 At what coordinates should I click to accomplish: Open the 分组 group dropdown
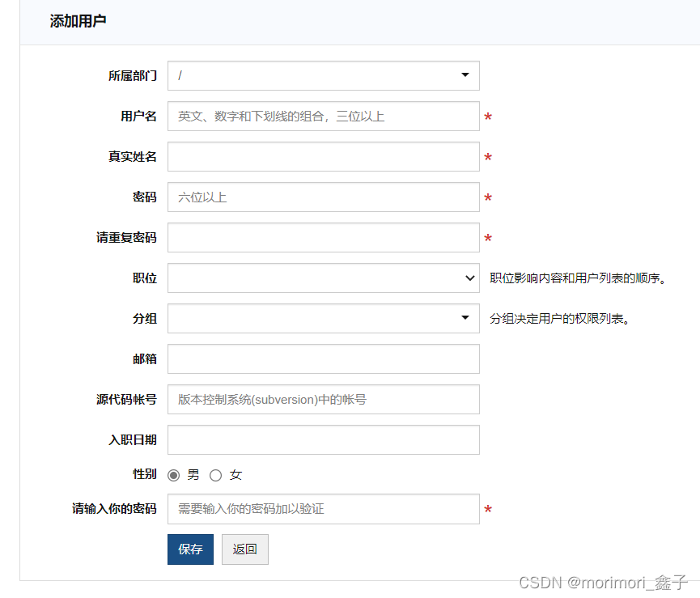[323, 318]
